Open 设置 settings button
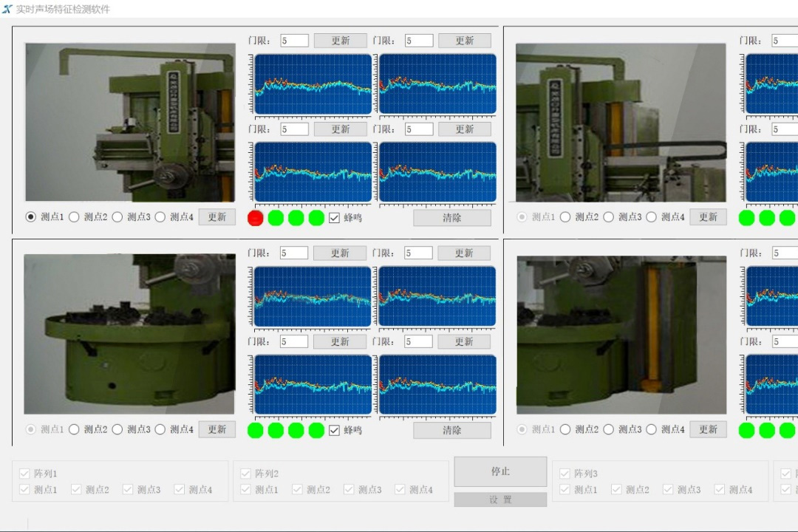The image size is (798, 532). pos(500,500)
